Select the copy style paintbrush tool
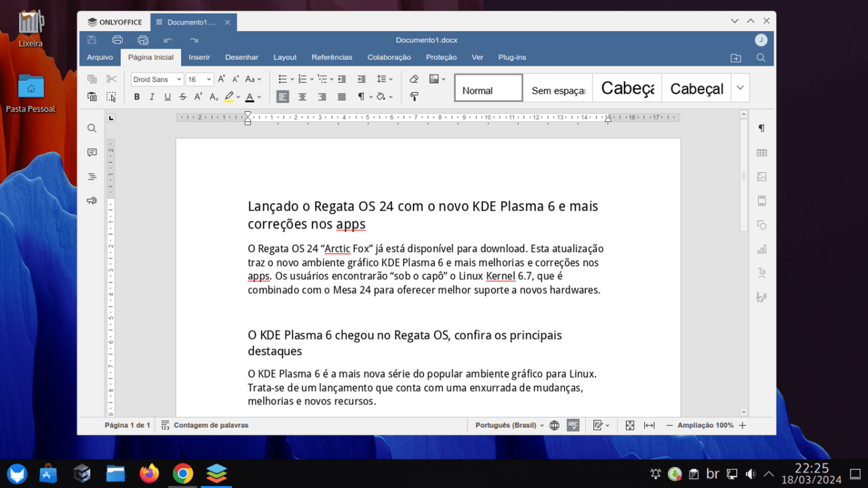The height and width of the screenshot is (488, 868). (x=414, y=96)
